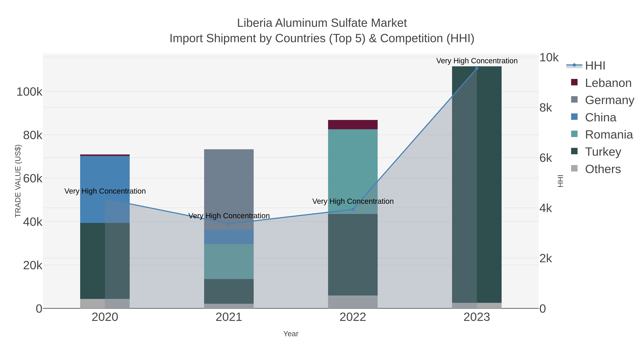Click the 2021 x-axis label

point(229,317)
